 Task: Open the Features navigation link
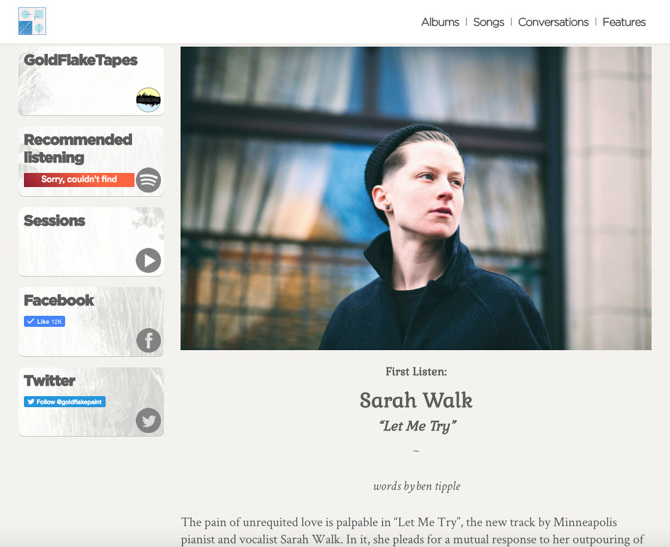point(624,22)
